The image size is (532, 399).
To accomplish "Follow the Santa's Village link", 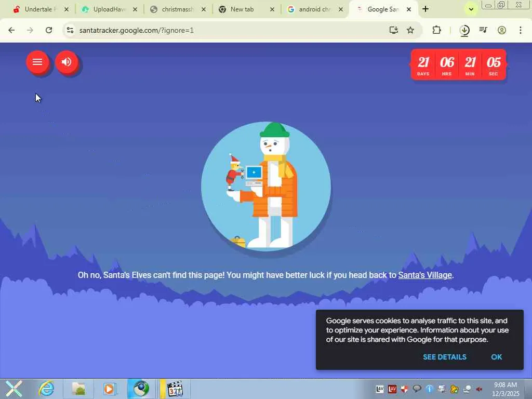I will point(425,275).
